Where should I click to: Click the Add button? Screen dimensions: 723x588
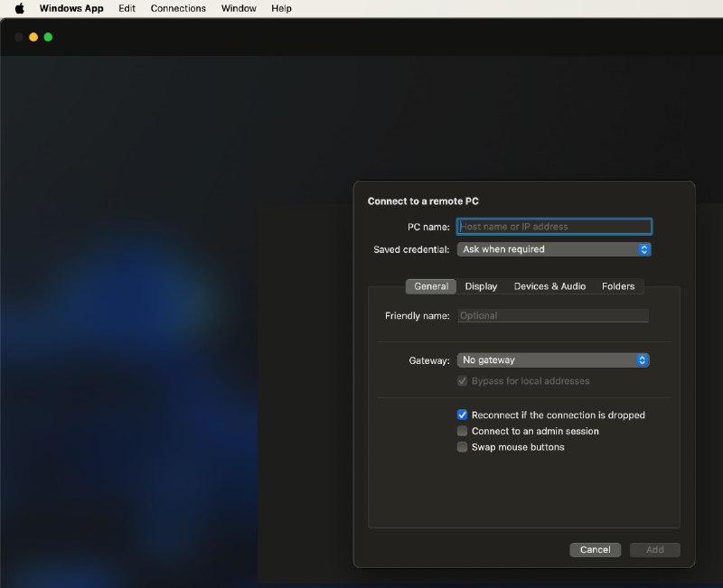[654, 549]
